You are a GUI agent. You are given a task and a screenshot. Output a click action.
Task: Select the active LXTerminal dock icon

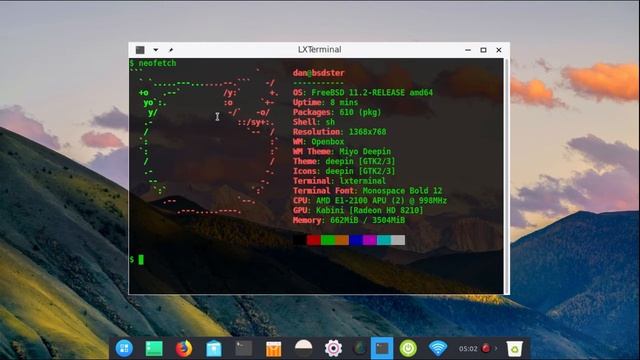tap(382, 348)
